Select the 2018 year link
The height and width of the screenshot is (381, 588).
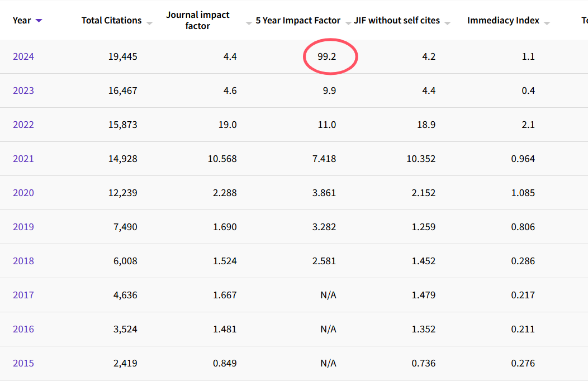click(x=23, y=261)
